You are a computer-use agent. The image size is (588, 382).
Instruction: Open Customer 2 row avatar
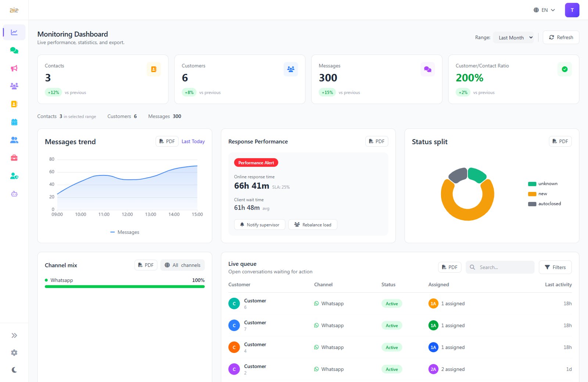click(x=234, y=369)
